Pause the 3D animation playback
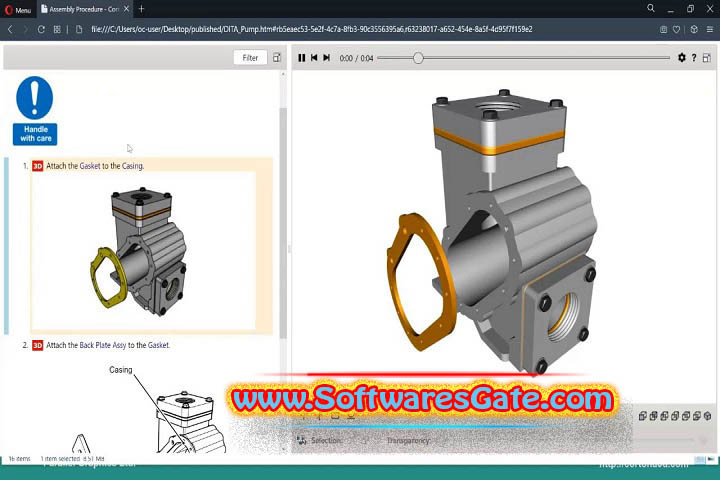The height and width of the screenshot is (480, 720). click(x=302, y=58)
